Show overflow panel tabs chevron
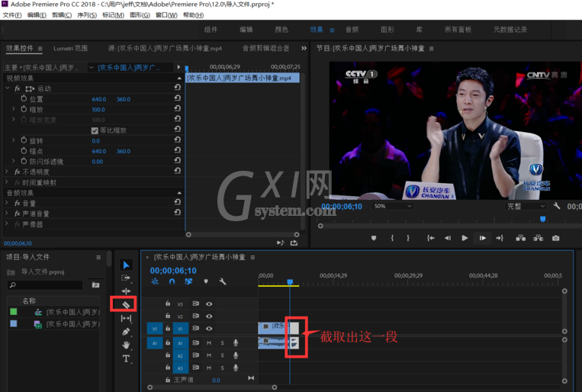 pyautogui.click(x=304, y=48)
